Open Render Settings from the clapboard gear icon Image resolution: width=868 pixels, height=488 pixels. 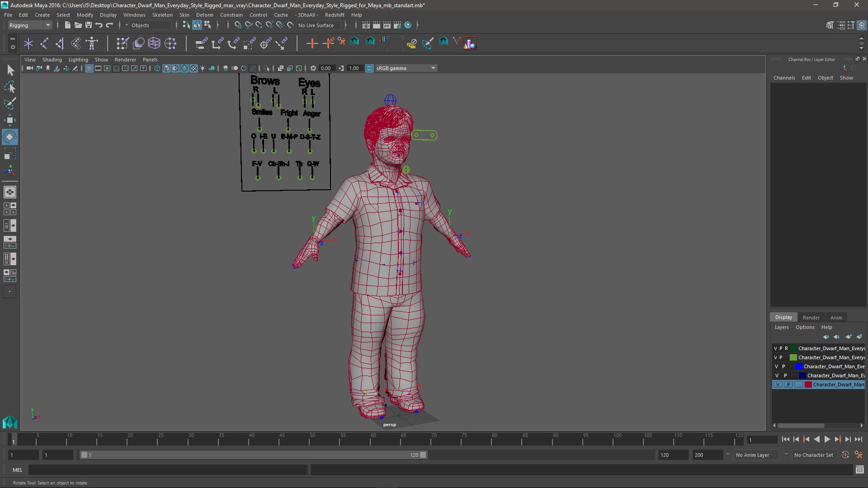397,25
